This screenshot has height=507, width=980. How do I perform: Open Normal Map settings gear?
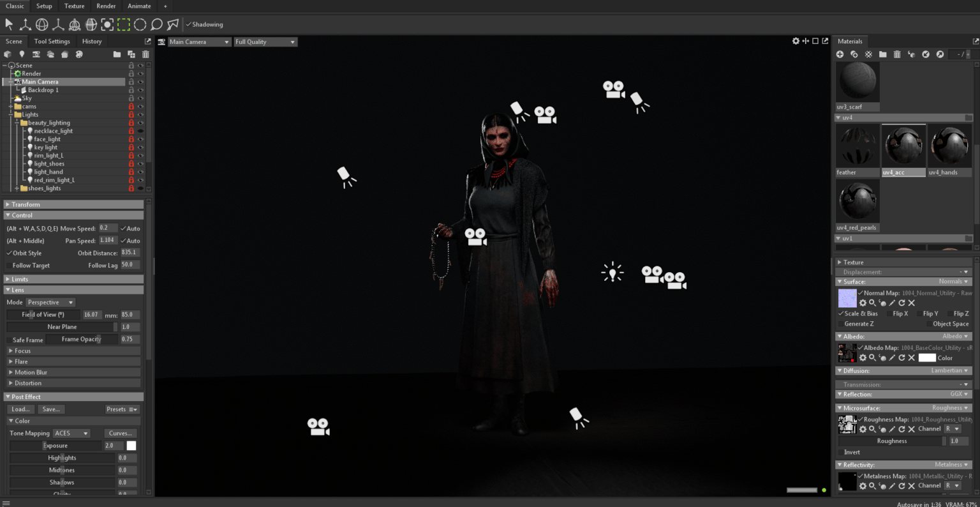click(863, 303)
